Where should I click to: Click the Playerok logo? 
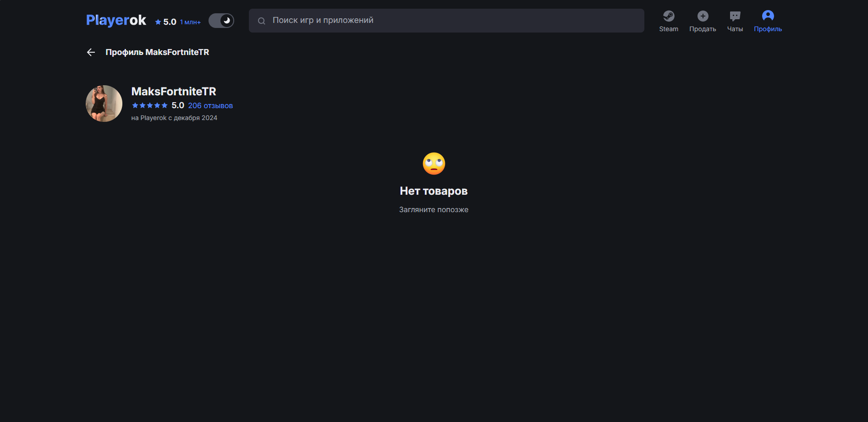coord(116,20)
